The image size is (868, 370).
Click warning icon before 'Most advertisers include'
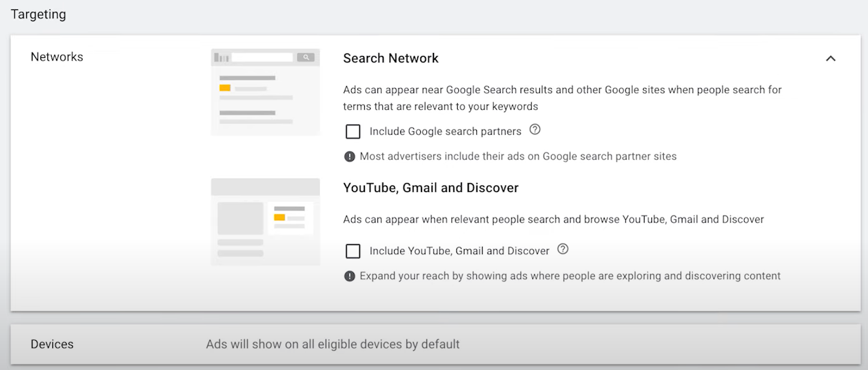tap(350, 156)
